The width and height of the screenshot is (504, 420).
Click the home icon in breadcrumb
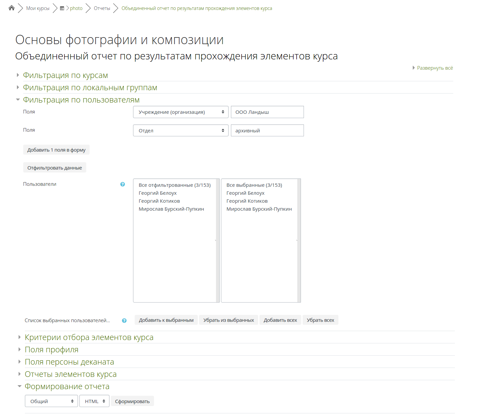(x=12, y=8)
